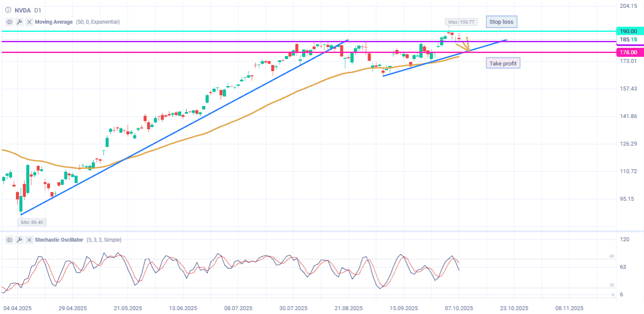Select the Moving Average indicator label

(x=53, y=22)
